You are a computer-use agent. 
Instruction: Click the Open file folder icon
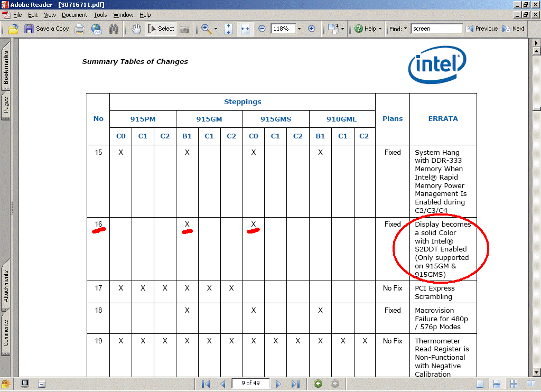pos(13,29)
